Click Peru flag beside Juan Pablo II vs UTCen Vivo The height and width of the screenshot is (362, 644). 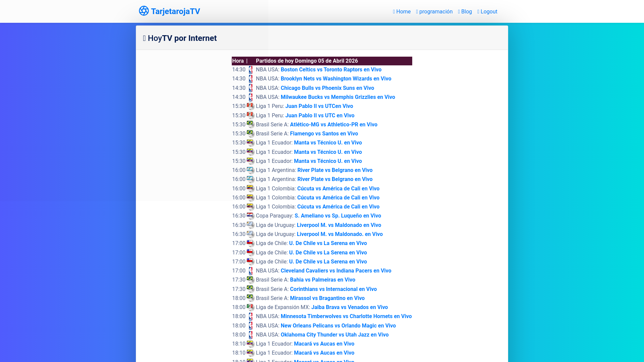(251, 106)
